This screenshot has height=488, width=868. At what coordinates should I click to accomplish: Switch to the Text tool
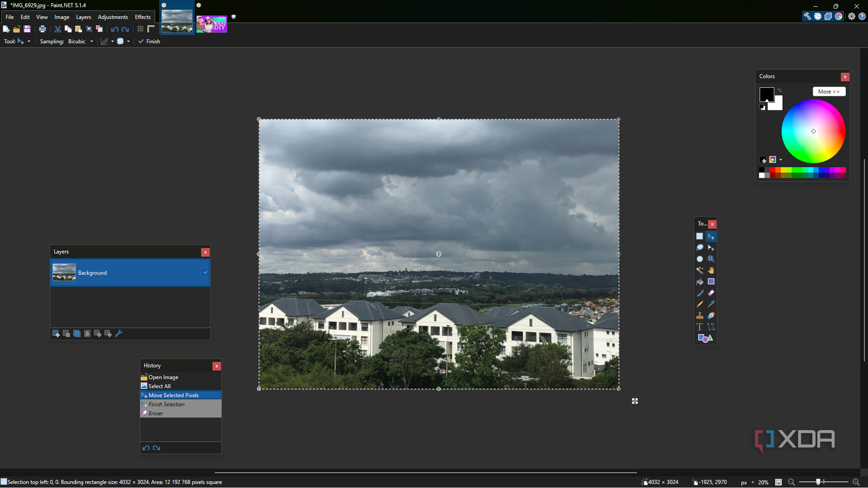tap(700, 326)
